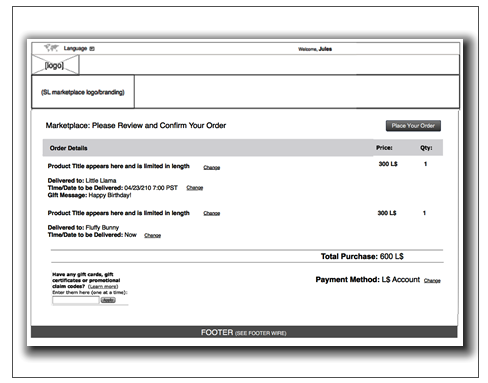Click the Delivered to: Fluffy Bunny text
488x383 pixels.
pos(83,228)
